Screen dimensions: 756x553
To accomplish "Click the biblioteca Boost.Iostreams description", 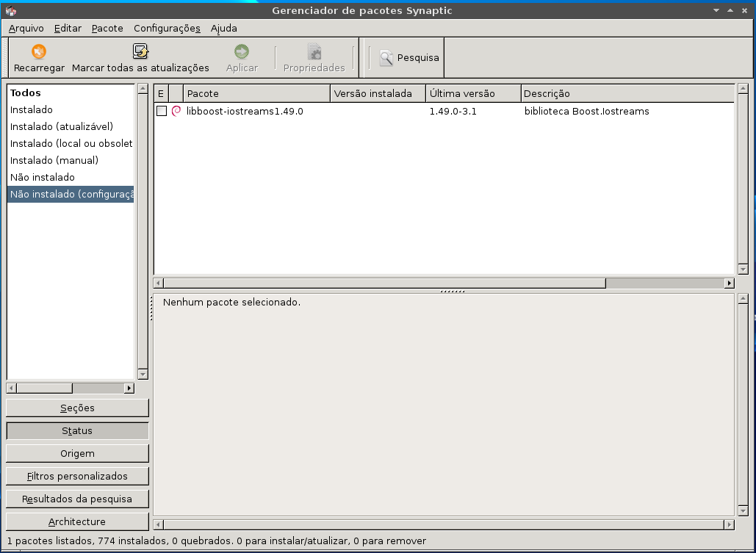I will tap(587, 112).
